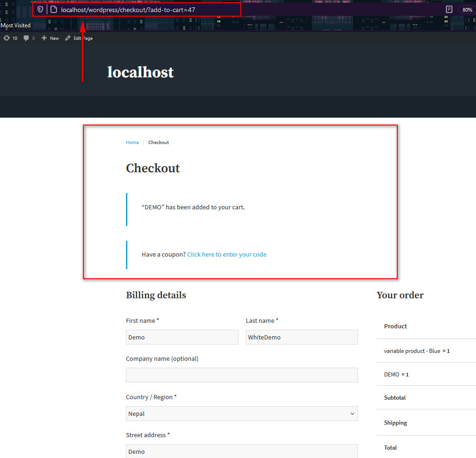Screen dimensions: 476x458
Task: Click the Company name (optional) label
Action: coord(162,359)
